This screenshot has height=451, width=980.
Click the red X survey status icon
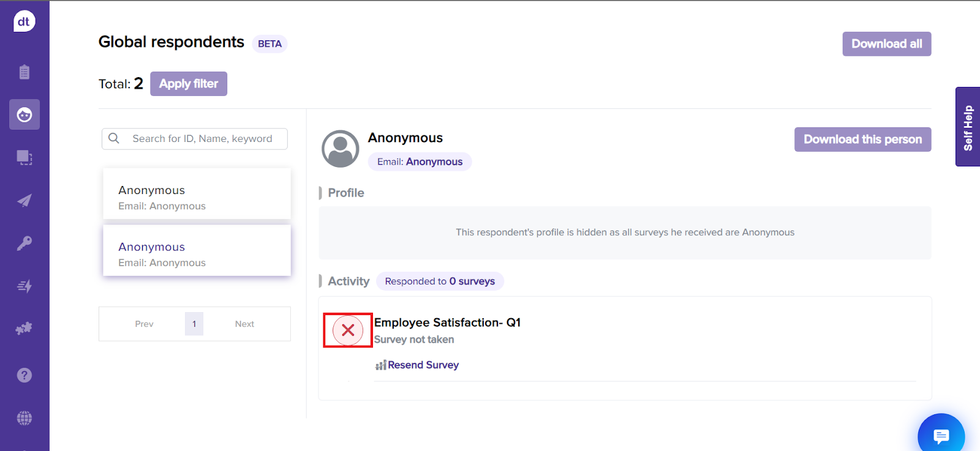(x=348, y=330)
